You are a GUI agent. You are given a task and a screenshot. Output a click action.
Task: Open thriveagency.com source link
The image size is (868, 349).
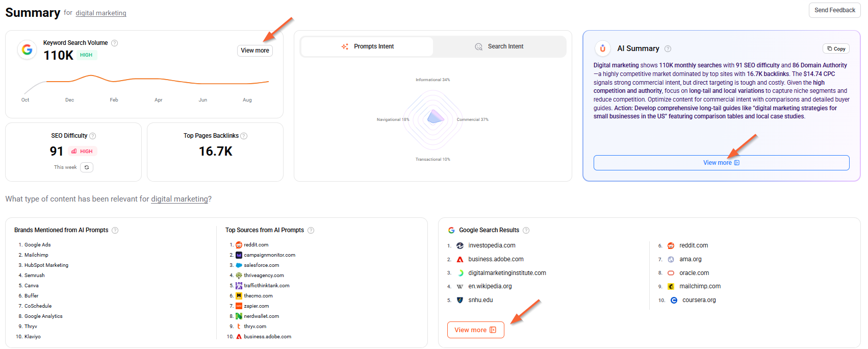click(x=264, y=276)
